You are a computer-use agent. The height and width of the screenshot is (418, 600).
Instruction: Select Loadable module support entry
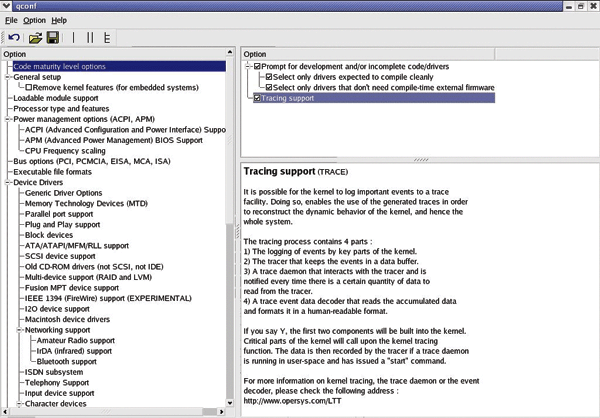(54, 98)
